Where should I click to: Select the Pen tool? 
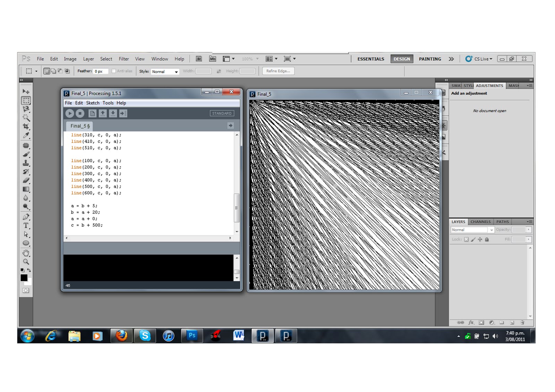click(26, 217)
